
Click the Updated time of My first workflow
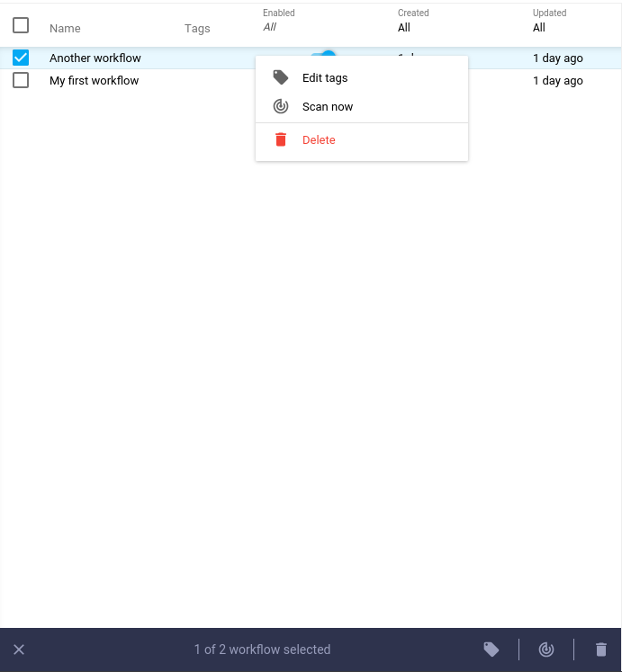557,81
